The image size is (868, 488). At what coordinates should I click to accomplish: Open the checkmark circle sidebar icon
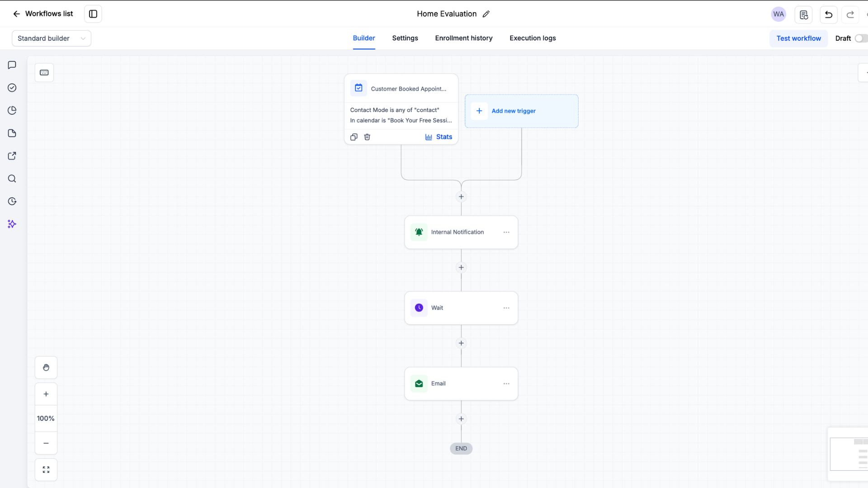pos(12,88)
